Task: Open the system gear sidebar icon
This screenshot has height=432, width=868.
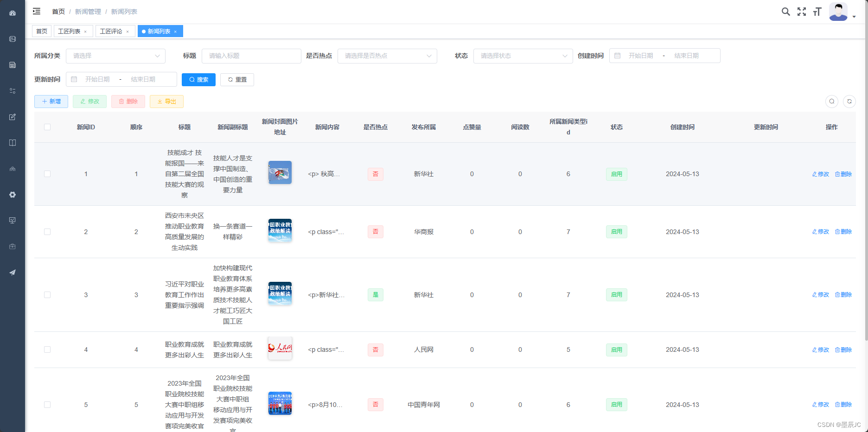Action: pyautogui.click(x=13, y=195)
